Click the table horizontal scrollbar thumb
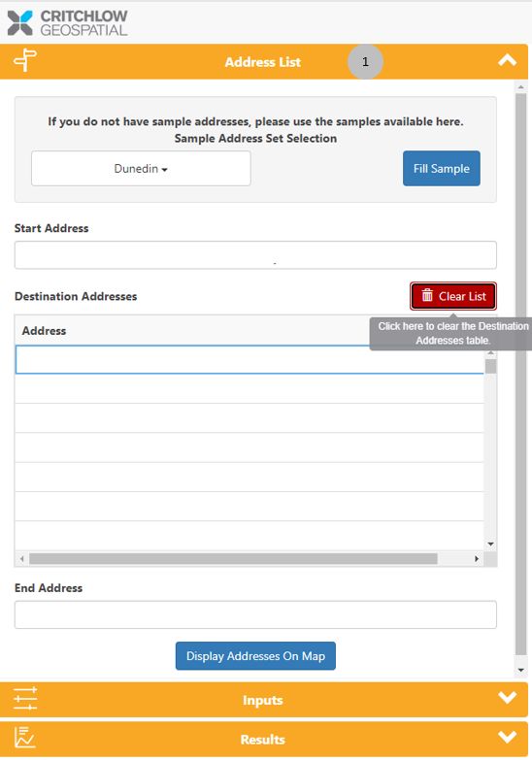The height and width of the screenshot is (760, 532). click(x=233, y=559)
